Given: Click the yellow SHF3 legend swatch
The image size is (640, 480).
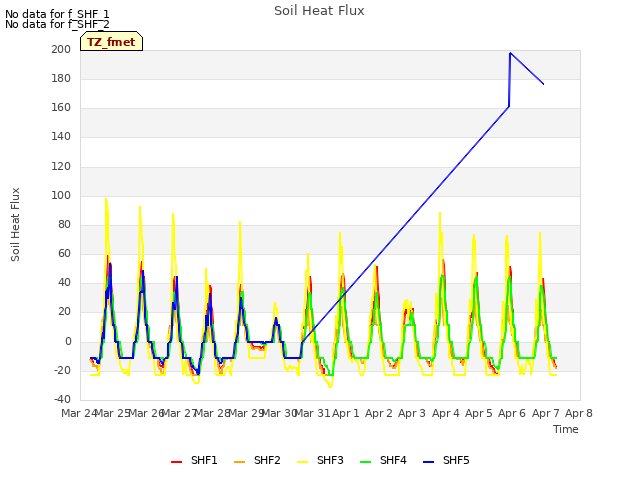Looking at the screenshot, I should 302,462.
